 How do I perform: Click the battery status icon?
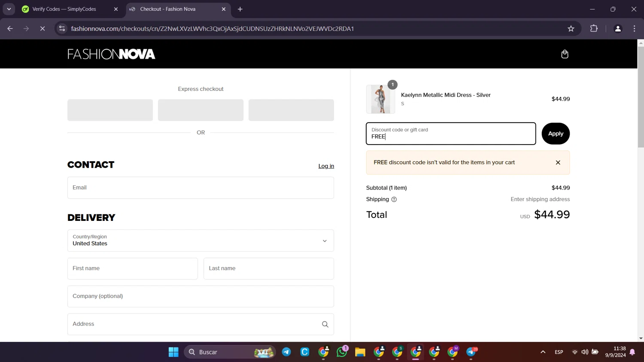tap(595, 352)
